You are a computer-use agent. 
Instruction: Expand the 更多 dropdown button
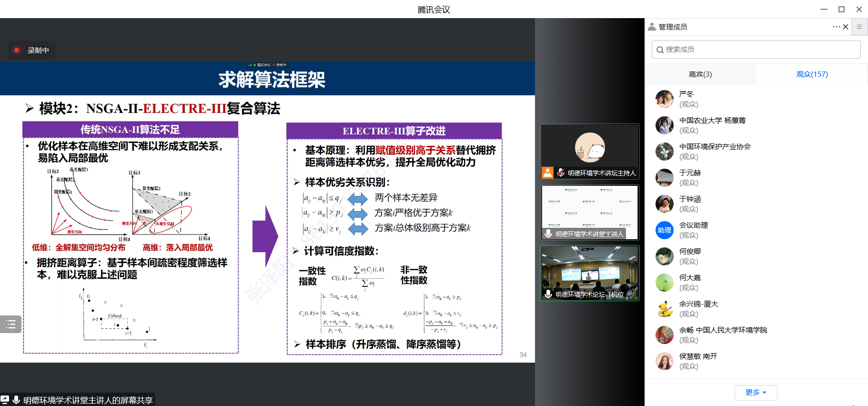click(x=756, y=392)
